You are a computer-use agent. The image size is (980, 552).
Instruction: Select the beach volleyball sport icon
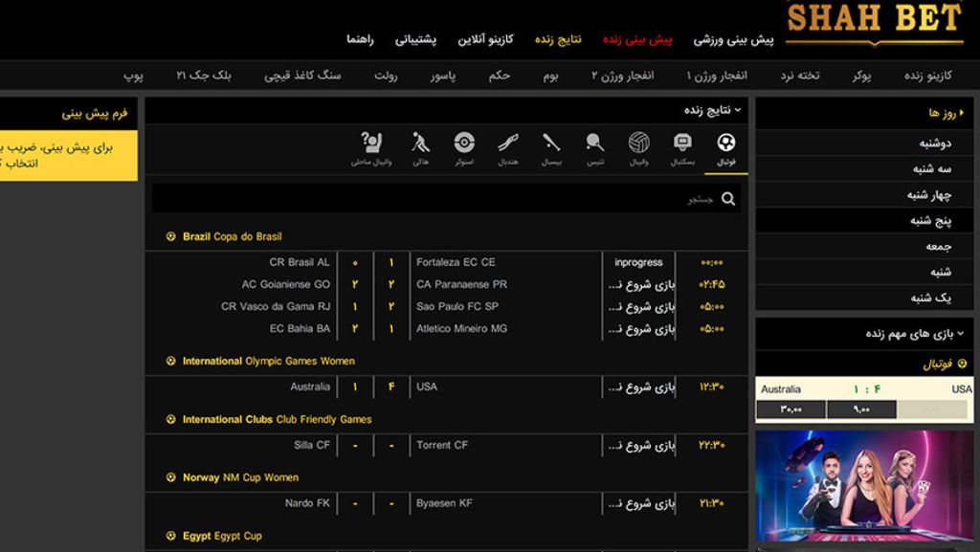371,143
